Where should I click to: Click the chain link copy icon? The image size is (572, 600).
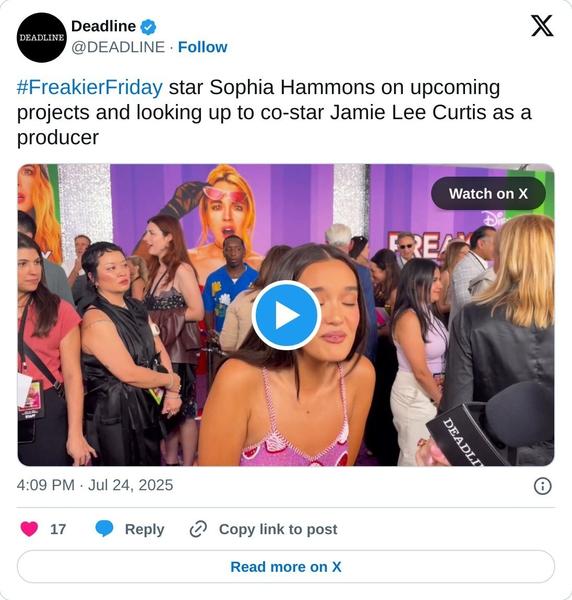[198, 529]
